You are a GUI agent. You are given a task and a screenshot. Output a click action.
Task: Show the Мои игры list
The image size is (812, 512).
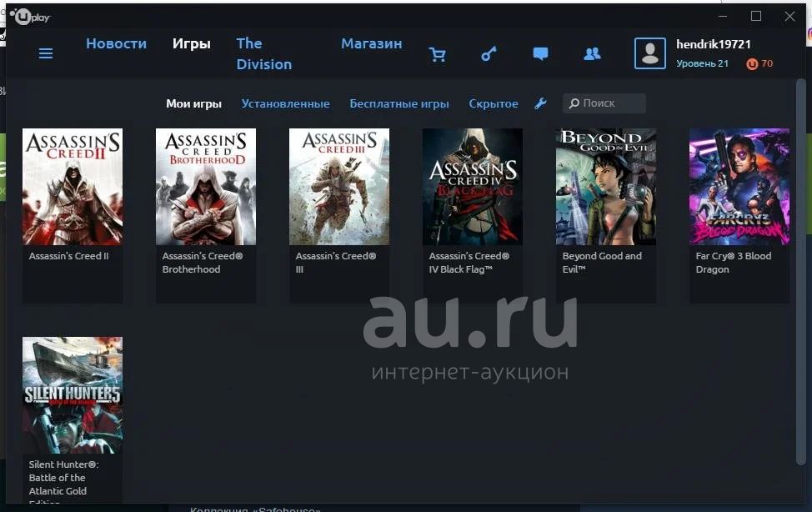click(x=193, y=103)
